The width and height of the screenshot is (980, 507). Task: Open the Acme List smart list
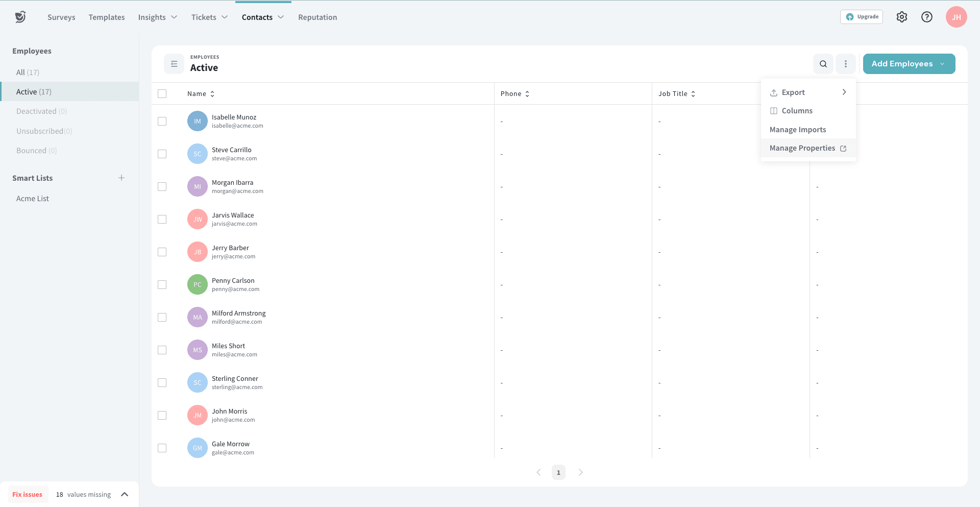click(x=33, y=199)
